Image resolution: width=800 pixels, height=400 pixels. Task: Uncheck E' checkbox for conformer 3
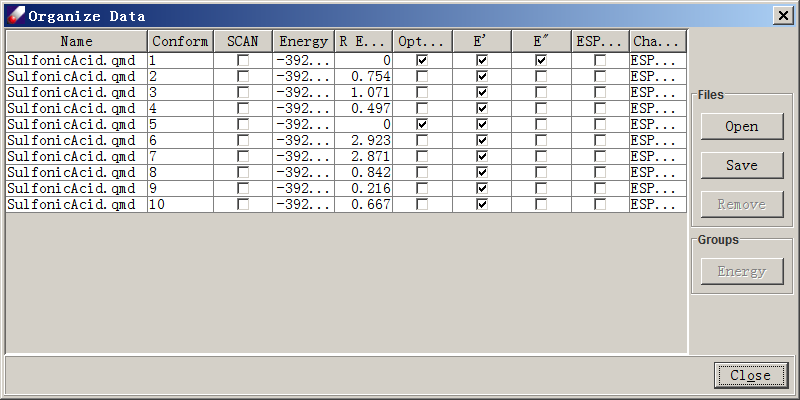pyautogui.click(x=482, y=93)
